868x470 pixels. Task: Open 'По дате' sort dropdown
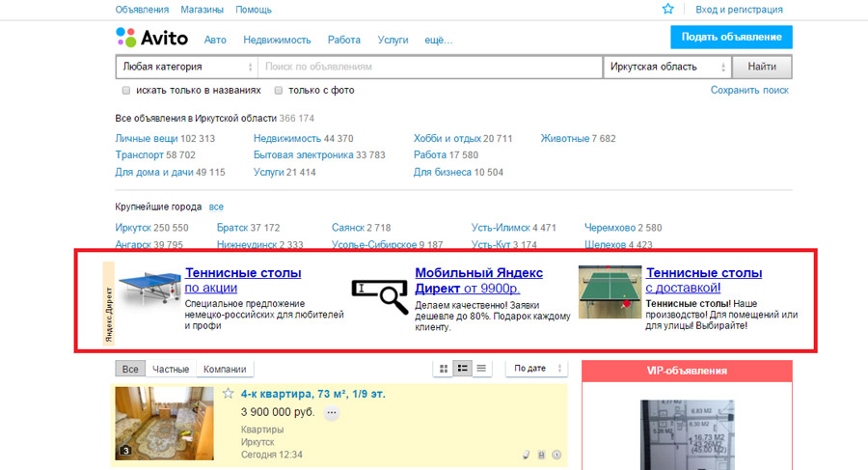(536, 369)
